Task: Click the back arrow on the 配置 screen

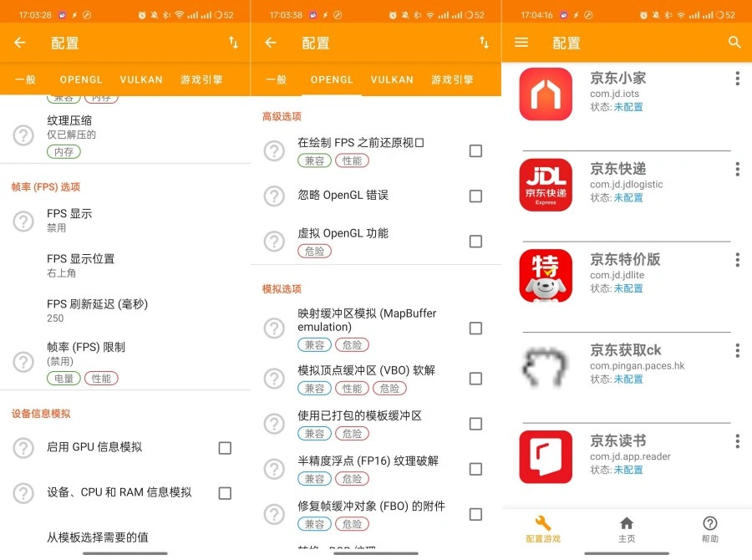Action: 20,43
